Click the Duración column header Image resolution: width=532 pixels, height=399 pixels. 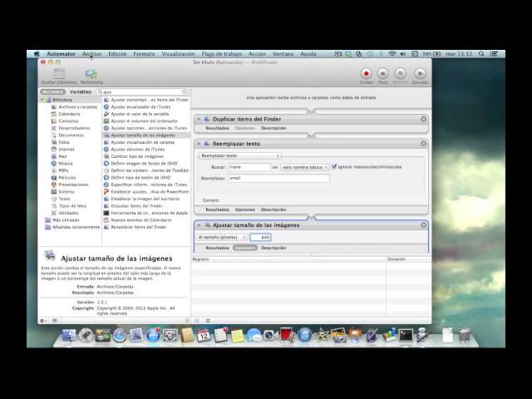409,259
